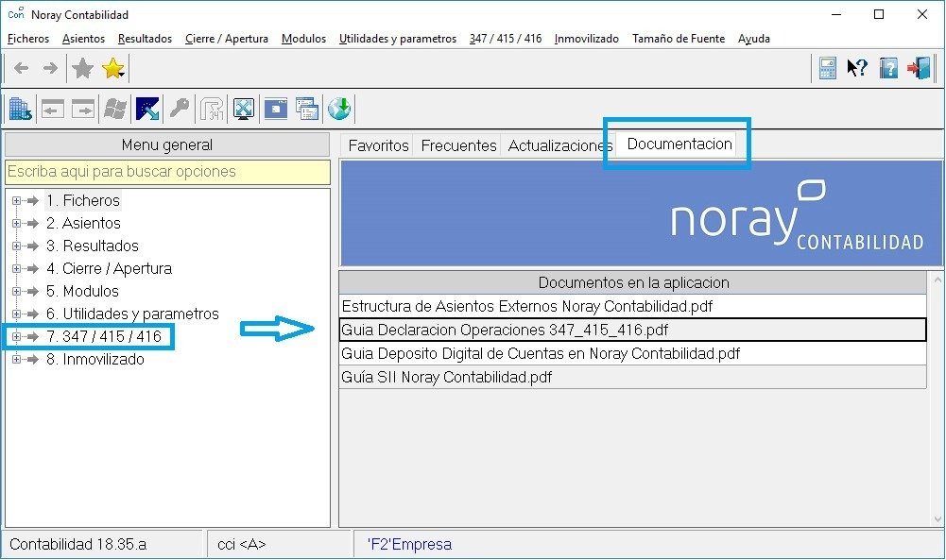This screenshot has height=560, width=946.
Task: Click the full-screen monitor icon
Action: click(244, 110)
